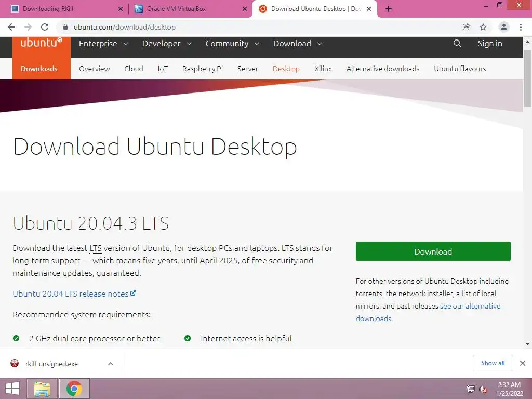Open the Chrome profile avatar

click(x=504, y=27)
